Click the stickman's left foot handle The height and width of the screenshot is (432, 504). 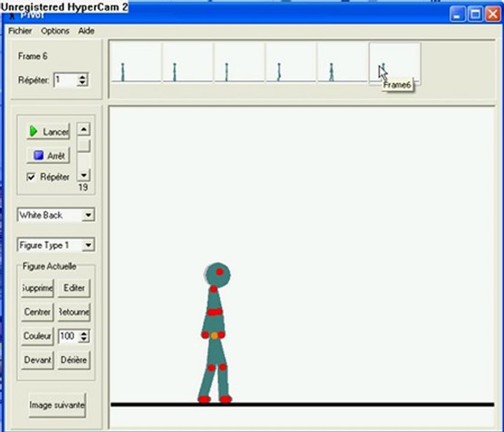pos(204,399)
